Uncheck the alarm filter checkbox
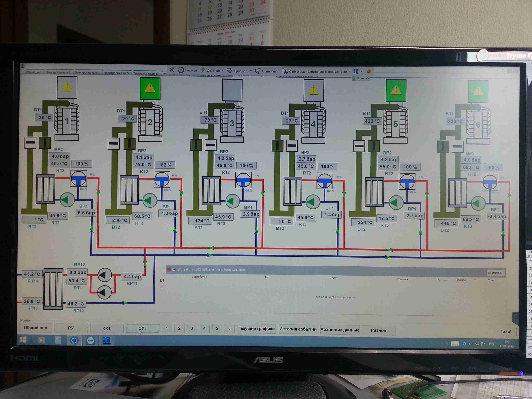This screenshot has height=399, width=532. click(174, 269)
